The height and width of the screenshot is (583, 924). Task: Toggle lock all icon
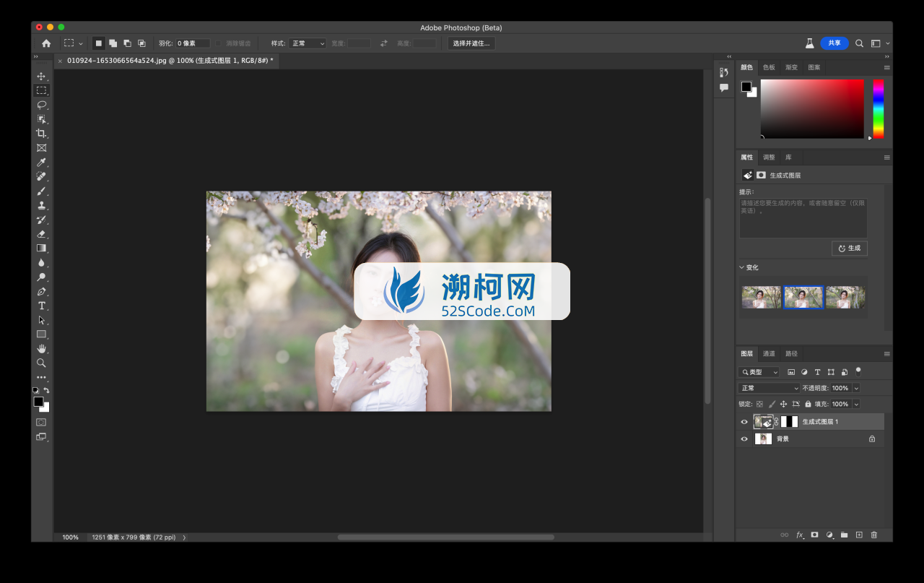pos(808,405)
